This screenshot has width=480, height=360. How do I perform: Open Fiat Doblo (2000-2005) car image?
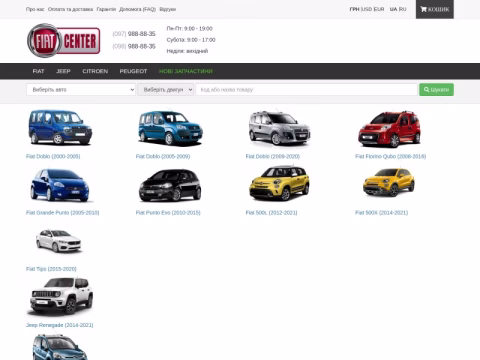coord(60,127)
